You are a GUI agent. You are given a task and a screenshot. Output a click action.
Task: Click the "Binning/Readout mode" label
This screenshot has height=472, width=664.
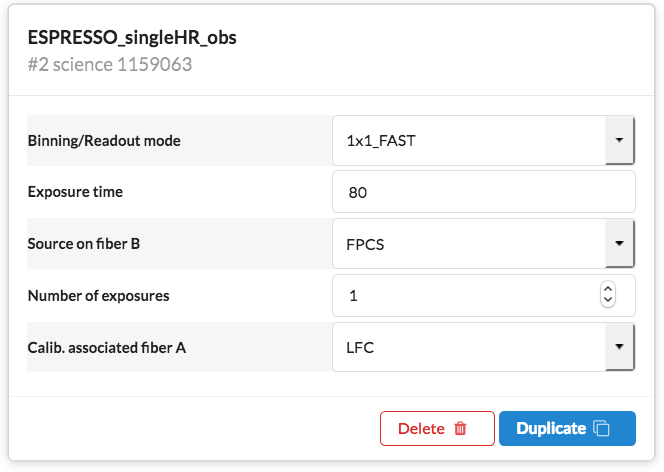[x=104, y=141]
